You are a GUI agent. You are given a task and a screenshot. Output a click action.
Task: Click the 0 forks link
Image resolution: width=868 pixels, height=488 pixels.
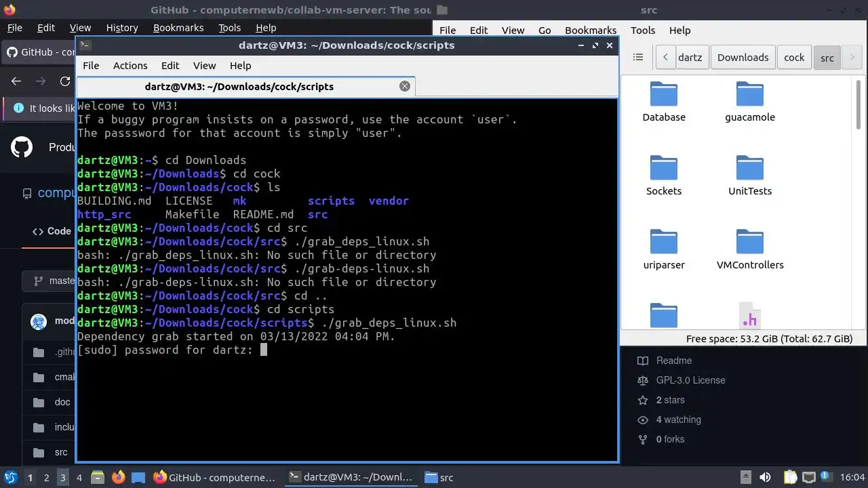(670, 439)
